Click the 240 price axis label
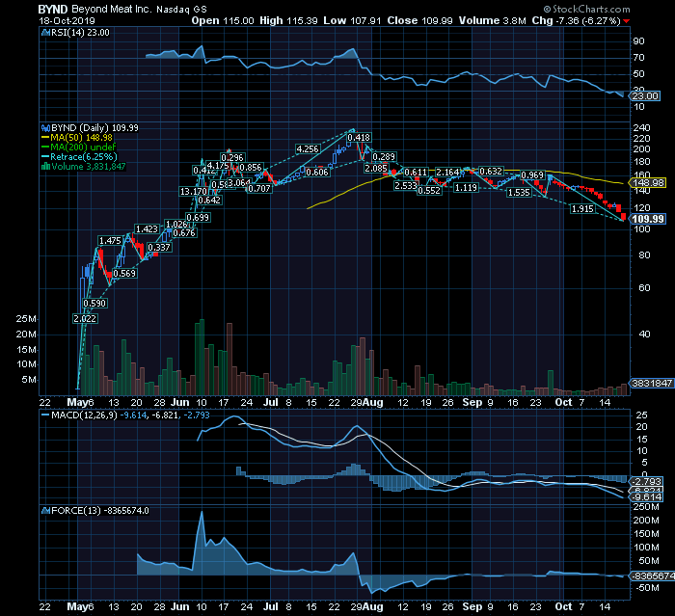The width and height of the screenshot is (675, 616). 642,128
